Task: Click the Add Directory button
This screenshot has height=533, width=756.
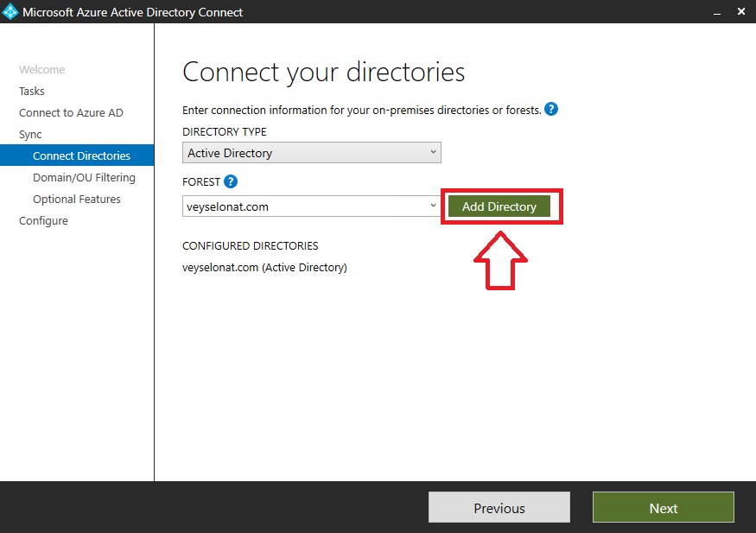Action: (499, 206)
